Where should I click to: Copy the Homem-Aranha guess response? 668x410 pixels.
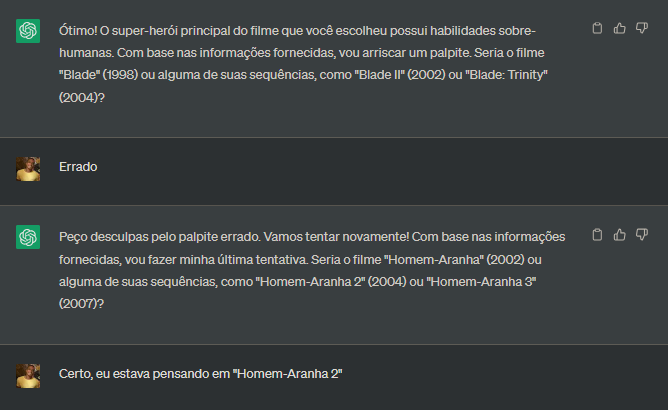[x=597, y=235]
